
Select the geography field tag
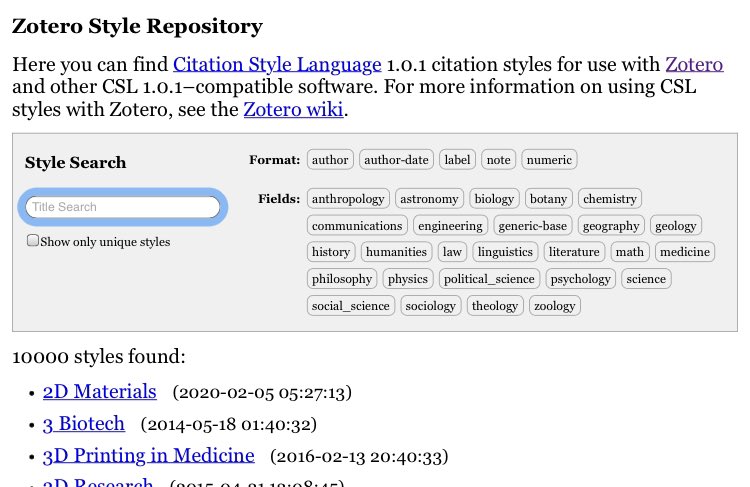point(611,225)
